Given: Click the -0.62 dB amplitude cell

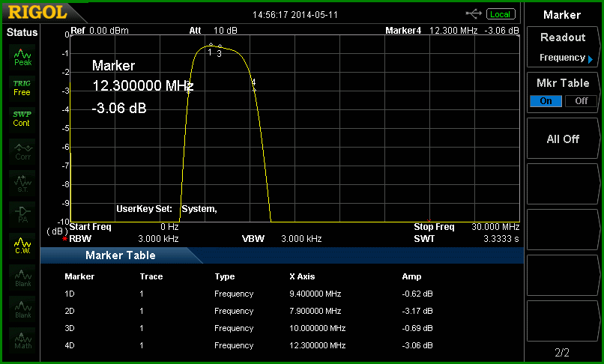Looking at the screenshot, I should point(417,294).
